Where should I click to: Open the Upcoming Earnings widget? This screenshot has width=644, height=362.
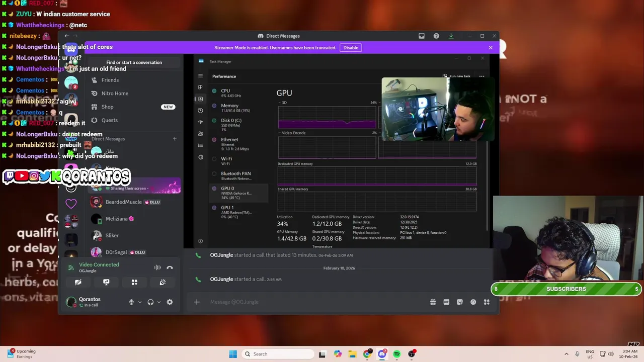21,354
